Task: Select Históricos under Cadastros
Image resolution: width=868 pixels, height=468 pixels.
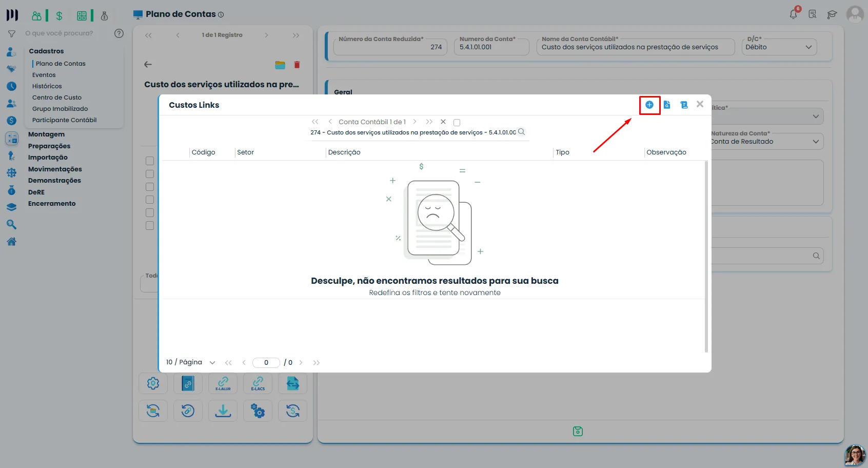Action: (x=47, y=86)
